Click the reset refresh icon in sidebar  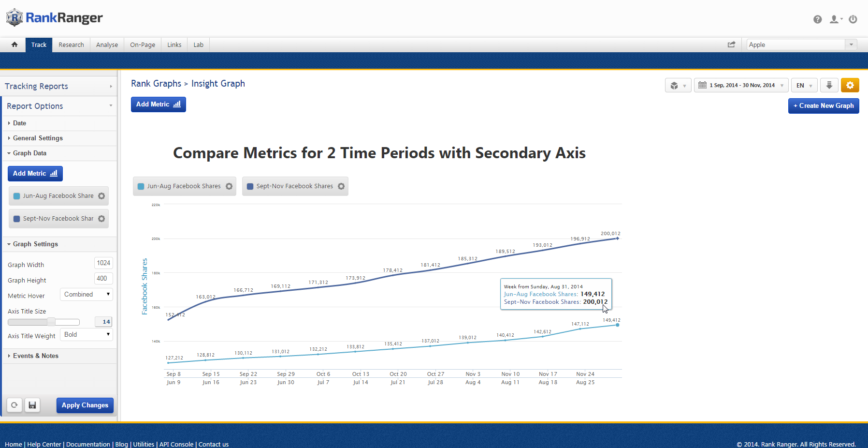14,405
